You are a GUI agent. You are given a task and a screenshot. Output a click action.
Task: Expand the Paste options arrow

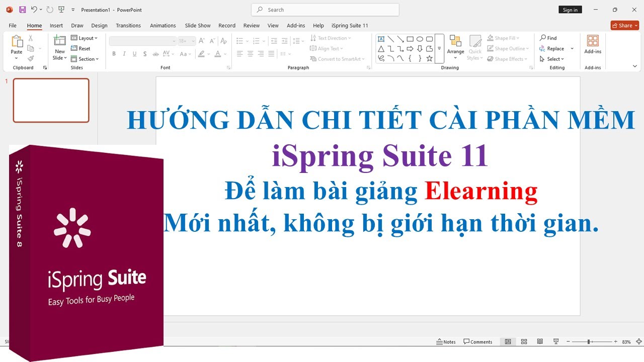(x=17, y=58)
